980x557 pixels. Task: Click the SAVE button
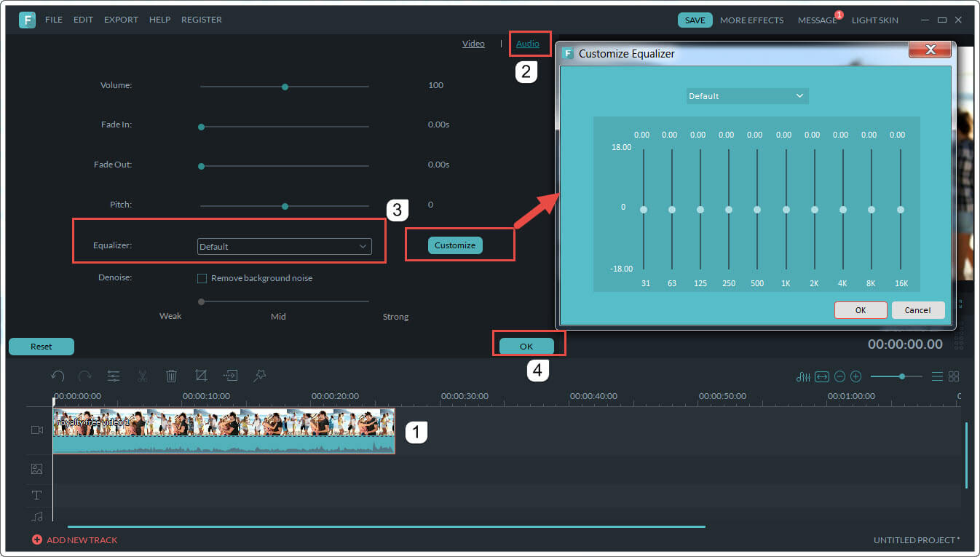(x=695, y=20)
